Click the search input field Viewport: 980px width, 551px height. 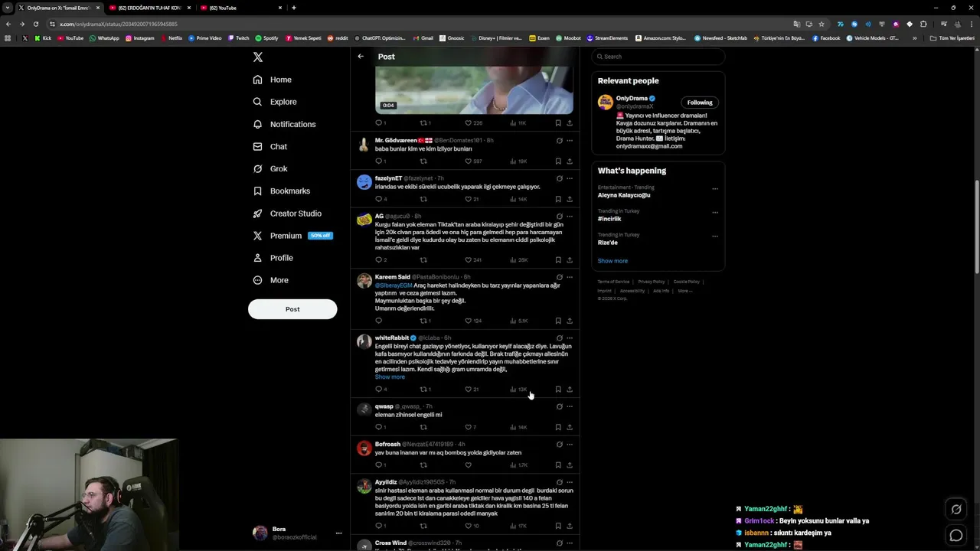[x=658, y=57]
